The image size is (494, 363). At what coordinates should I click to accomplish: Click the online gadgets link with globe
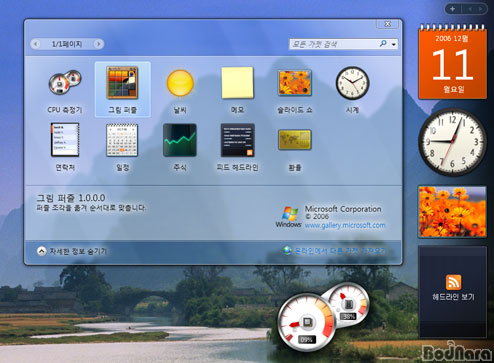pos(335,251)
